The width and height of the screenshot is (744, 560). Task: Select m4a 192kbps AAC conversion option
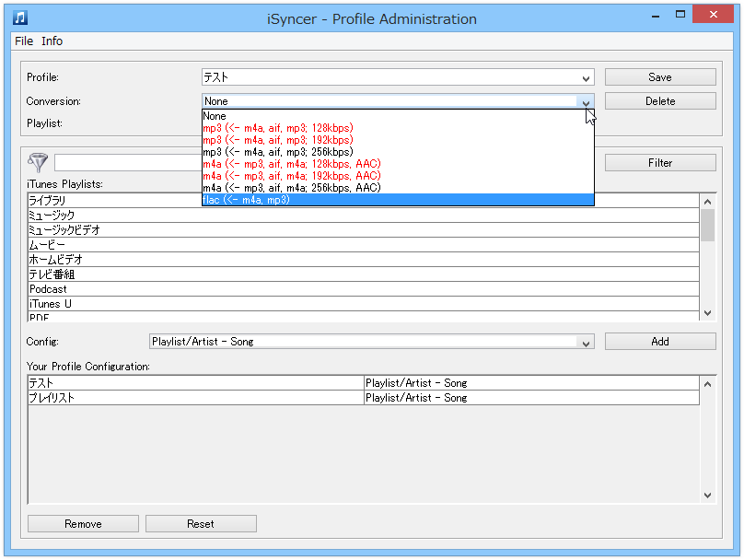(398, 176)
